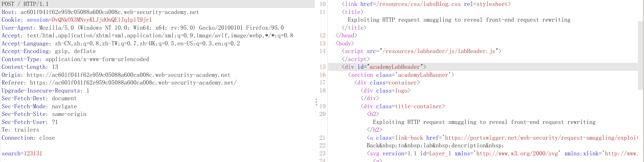Screen dimensions: 644x162
Task: Click the <div class=title-container> line
Action: point(403,106)
